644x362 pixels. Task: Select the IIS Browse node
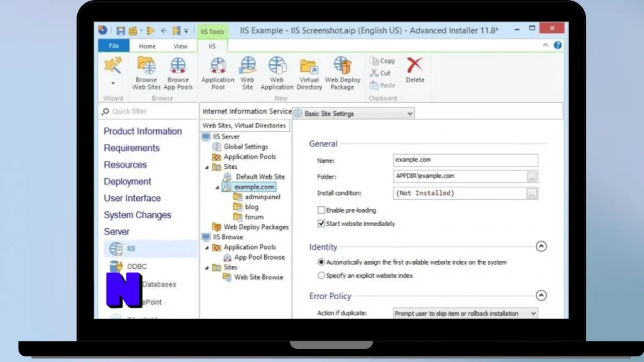[228, 237]
